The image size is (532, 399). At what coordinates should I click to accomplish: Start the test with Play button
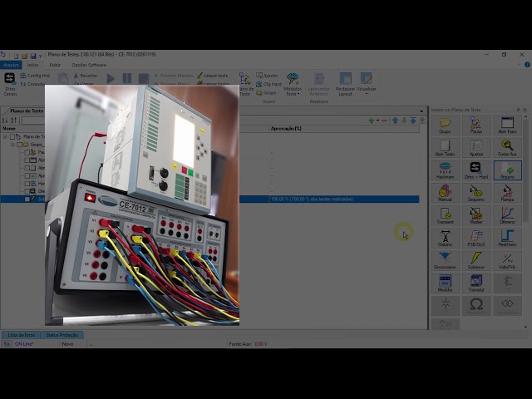coord(111,78)
